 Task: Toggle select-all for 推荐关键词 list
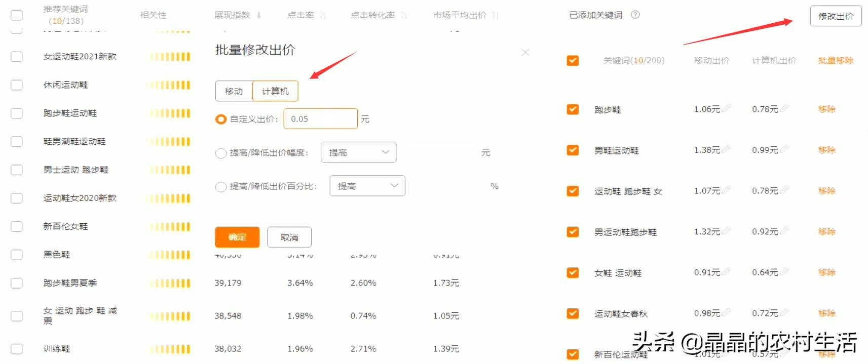[x=17, y=15]
